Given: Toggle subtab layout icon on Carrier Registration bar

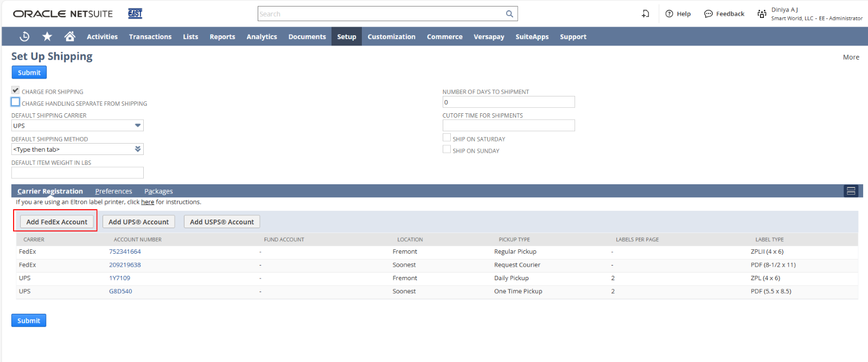Looking at the screenshot, I should click(x=851, y=191).
